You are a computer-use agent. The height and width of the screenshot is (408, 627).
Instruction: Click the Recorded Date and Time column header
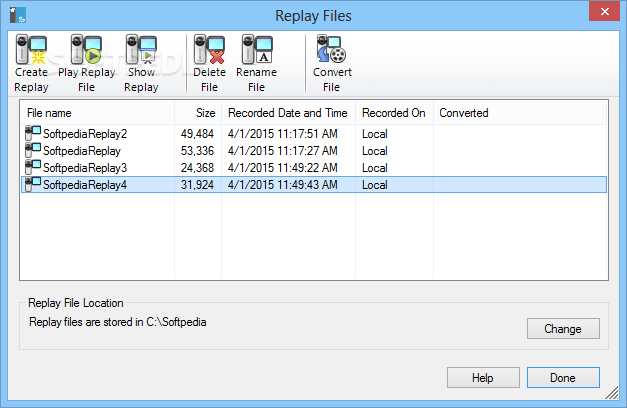288,113
